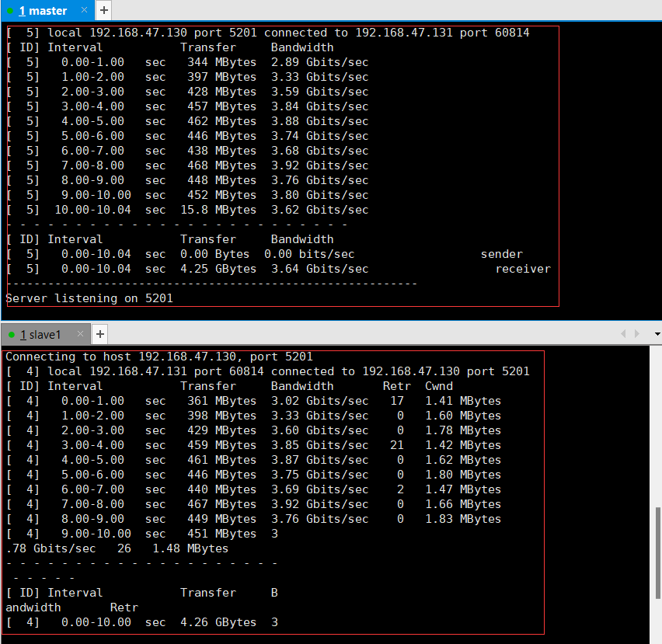662x644 pixels.
Task: Click the 'receiver' label in master terminal
Action: 523,269
